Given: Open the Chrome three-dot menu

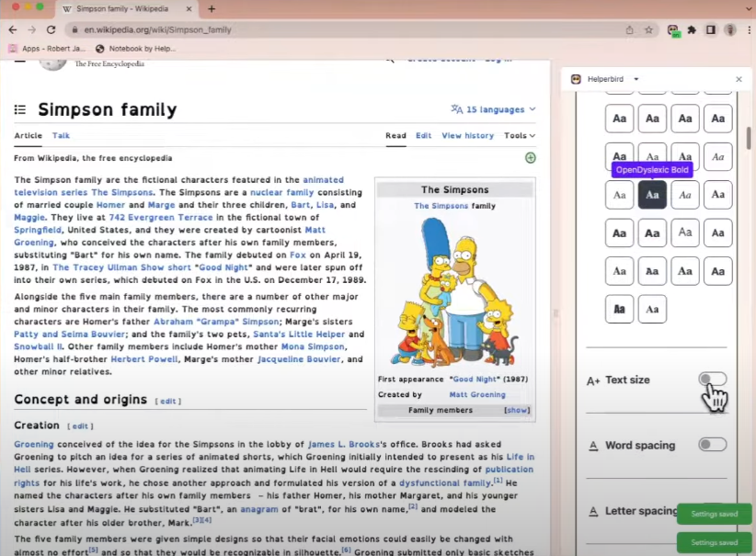Looking at the screenshot, I should (750, 30).
